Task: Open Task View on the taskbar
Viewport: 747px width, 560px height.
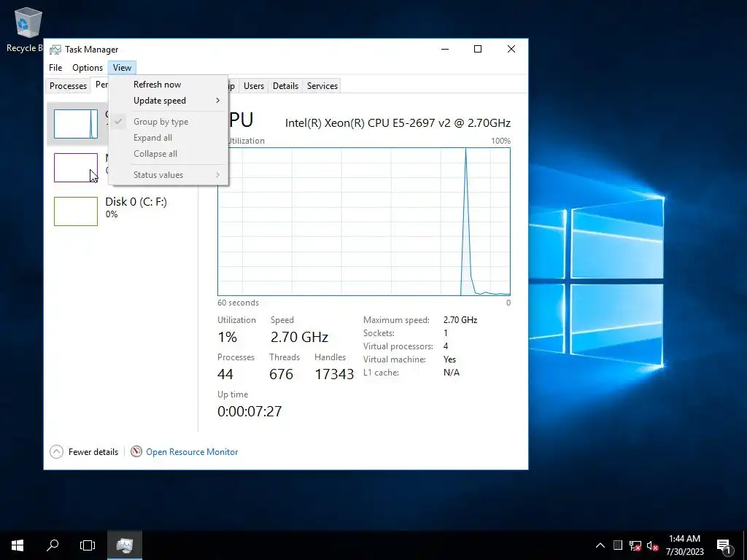Action: click(x=88, y=545)
